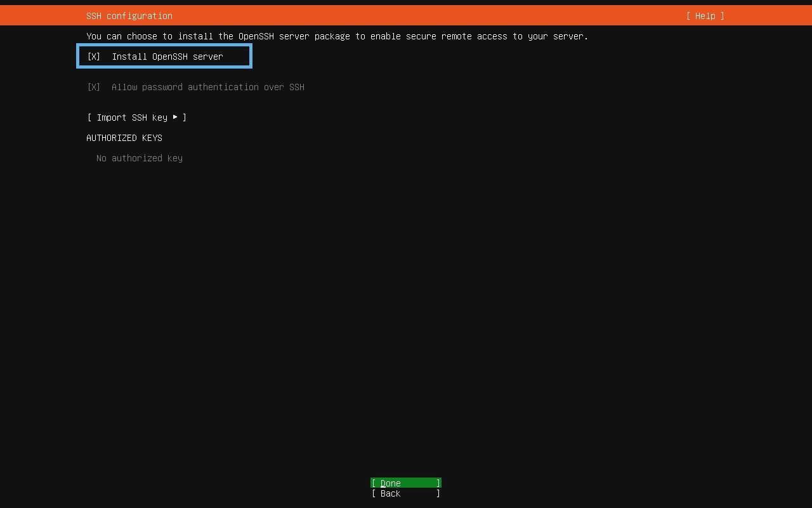Click the instruction text about OpenSSH server package
Viewport: 812px width, 508px height.
pyautogui.click(x=337, y=36)
